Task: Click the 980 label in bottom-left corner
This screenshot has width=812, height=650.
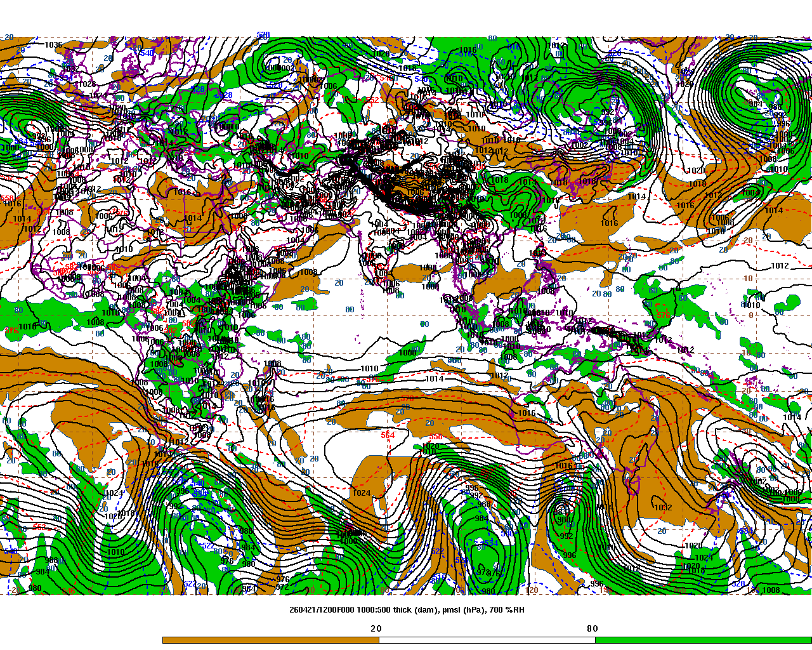Action: point(35,588)
